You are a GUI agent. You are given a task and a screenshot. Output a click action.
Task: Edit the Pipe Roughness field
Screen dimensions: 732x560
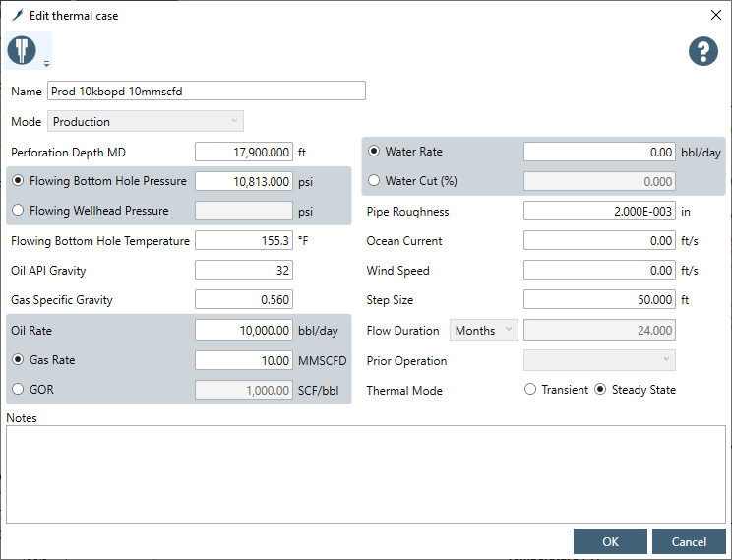coord(599,212)
